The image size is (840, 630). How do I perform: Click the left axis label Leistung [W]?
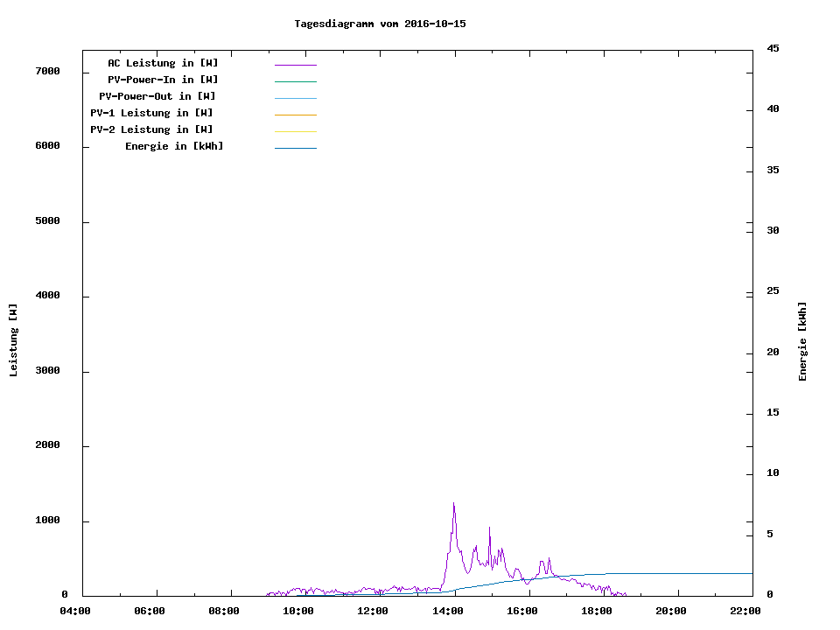point(13,340)
